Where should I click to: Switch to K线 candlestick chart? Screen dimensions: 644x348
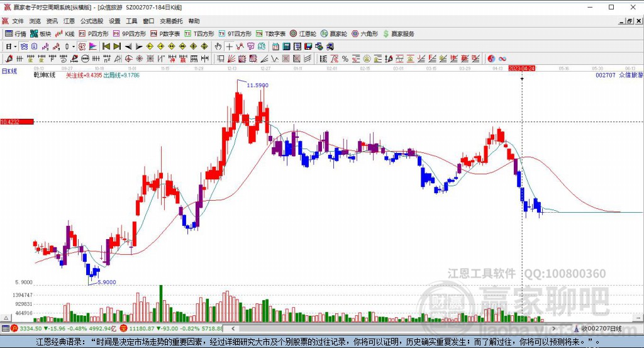(65, 34)
